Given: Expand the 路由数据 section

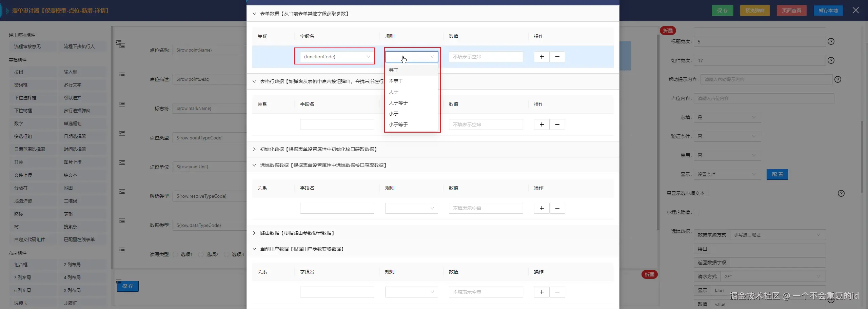Looking at the screenshot, I should pyautogui.click(x=254, y=233).
